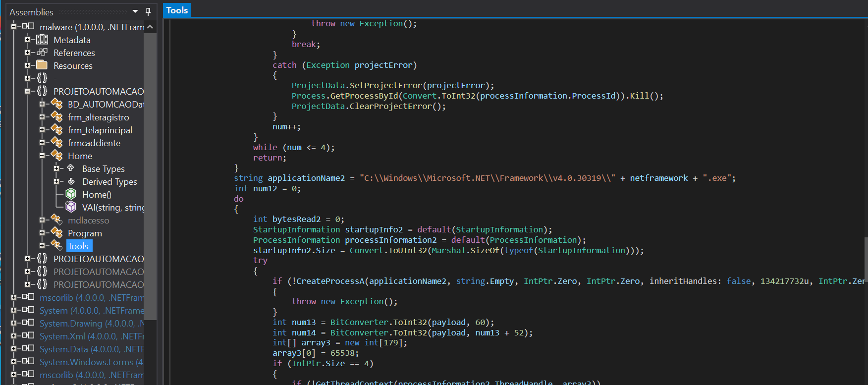Click the Base Types icon
868x385 pixels.
[71, 168]
